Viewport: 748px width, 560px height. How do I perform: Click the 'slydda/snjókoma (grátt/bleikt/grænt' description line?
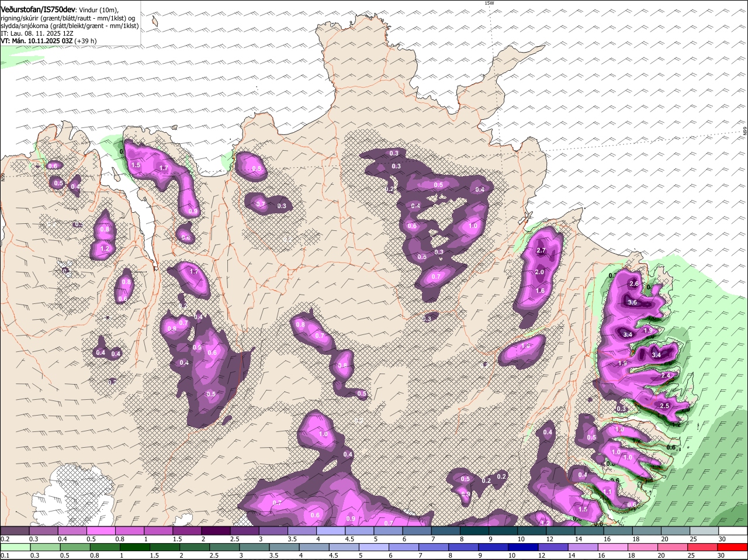70,26
